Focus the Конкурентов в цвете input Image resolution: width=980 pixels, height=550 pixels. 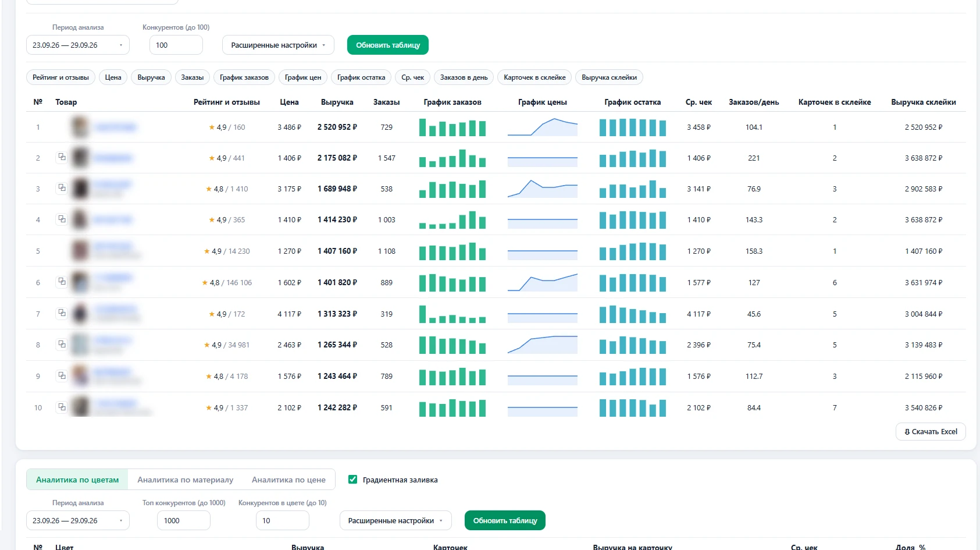pyautogui.click(x=282, y=520)
